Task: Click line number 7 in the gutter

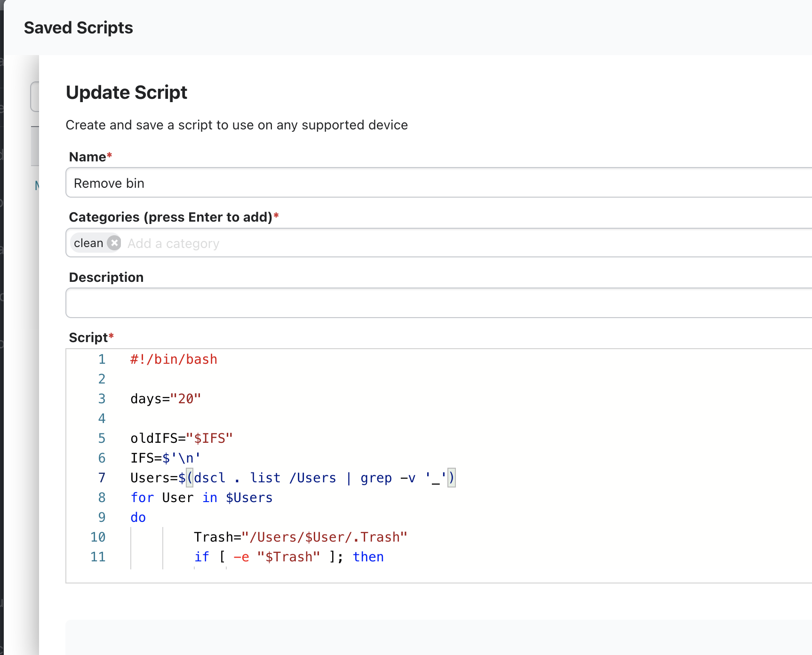Action: [102, 478]
